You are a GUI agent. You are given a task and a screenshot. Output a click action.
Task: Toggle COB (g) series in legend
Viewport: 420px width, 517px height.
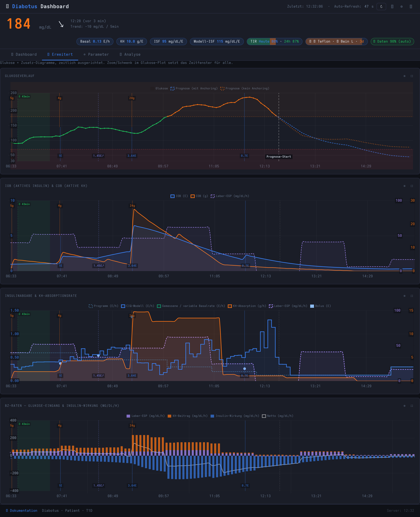[x=199, y=196]
